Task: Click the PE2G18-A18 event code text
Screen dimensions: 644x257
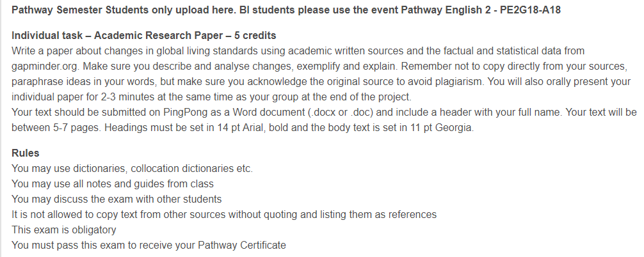Action: tap(530, 10)
